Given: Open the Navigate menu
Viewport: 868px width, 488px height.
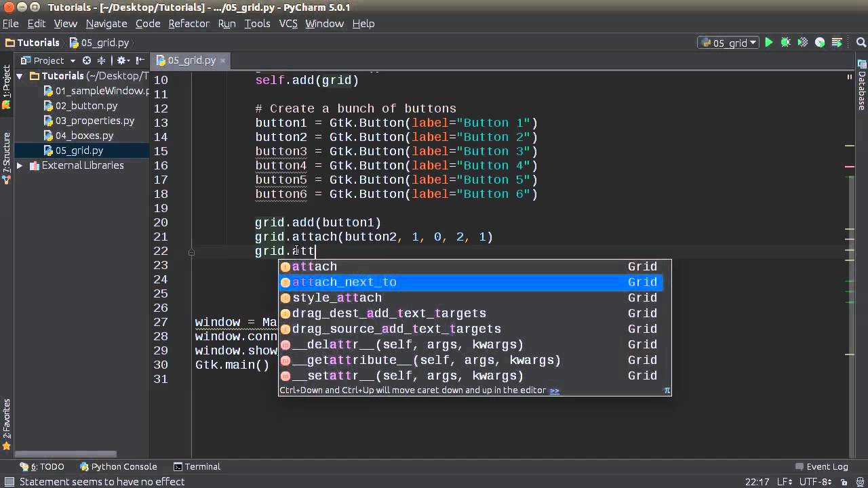Looking at the screenshot, I should 106,23.
